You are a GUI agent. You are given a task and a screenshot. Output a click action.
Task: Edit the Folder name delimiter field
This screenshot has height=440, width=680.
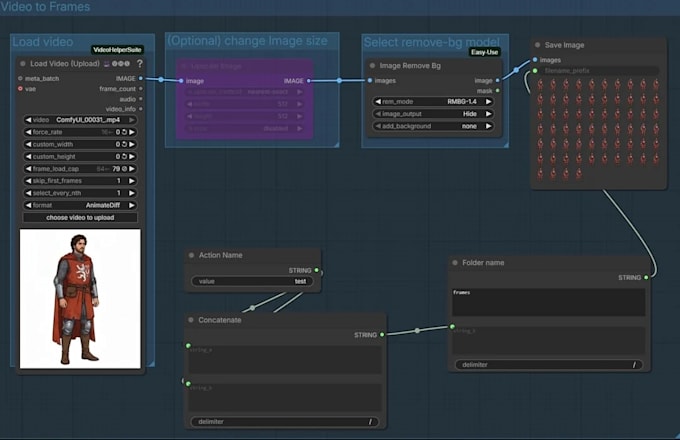[x=549, y=365]
